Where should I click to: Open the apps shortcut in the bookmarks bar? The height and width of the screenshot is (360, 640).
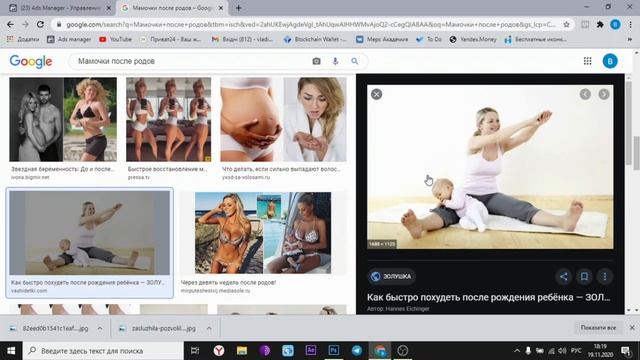(x=23, y=40)
